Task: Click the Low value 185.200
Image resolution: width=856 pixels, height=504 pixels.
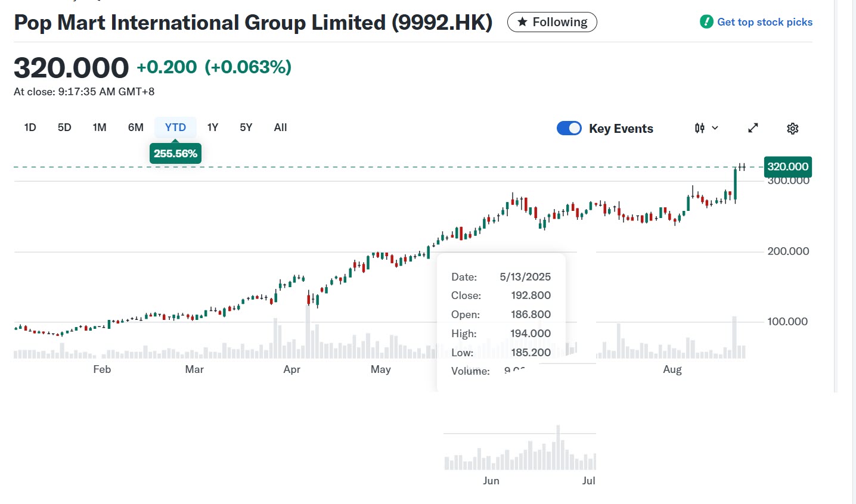Action: pyautogui.click(x=531, y=353)
